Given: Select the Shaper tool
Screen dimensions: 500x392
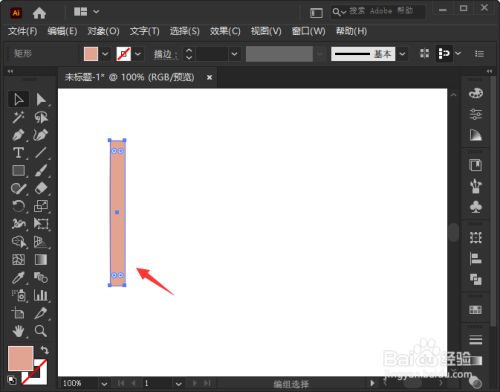Looking at the screenshot, I should [x=18, y=189].
